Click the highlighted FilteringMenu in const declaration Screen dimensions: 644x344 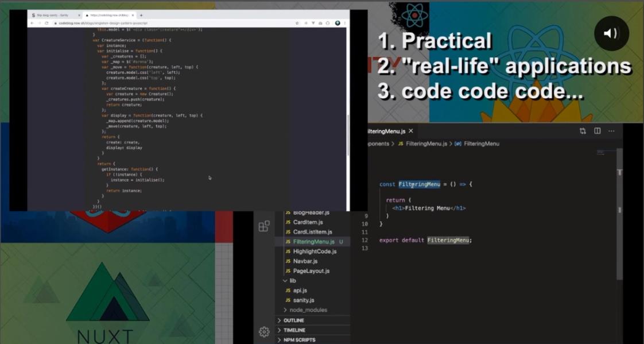click(419, 184)
